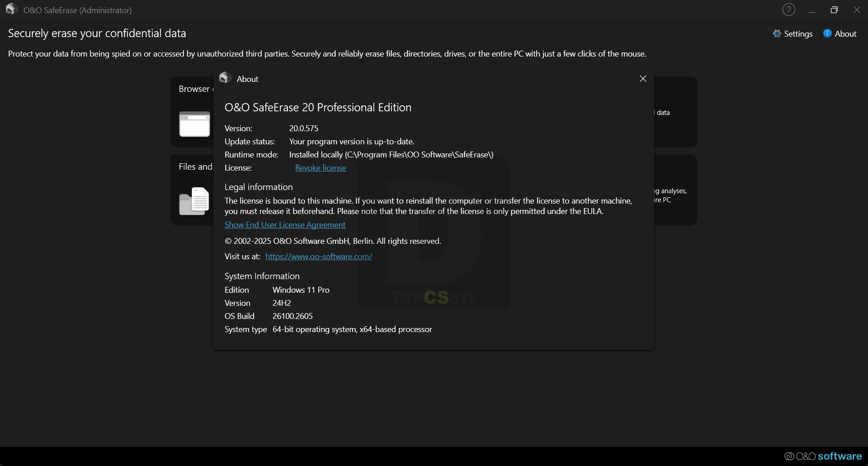Screen dimensions: 868x466
Task: Click the O&O software logo
Action: click(x=823, y=456)
